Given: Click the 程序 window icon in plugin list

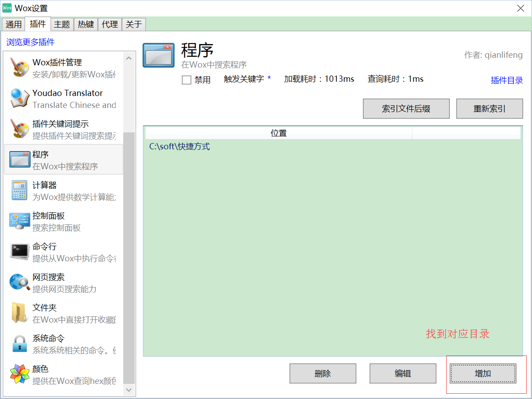Looking at the screenshot, I should click(19, 160).
